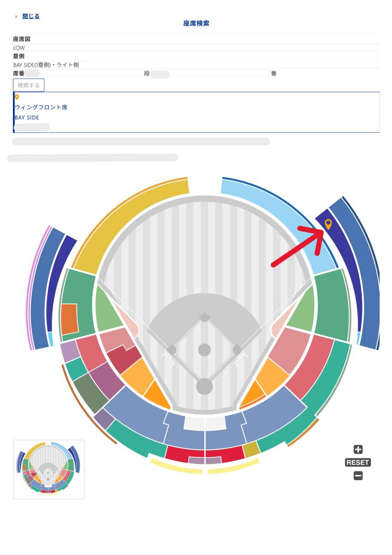Screen dimensions: 392x555
Task: Click the small orange block in left stands
Action: click(69, 318)
